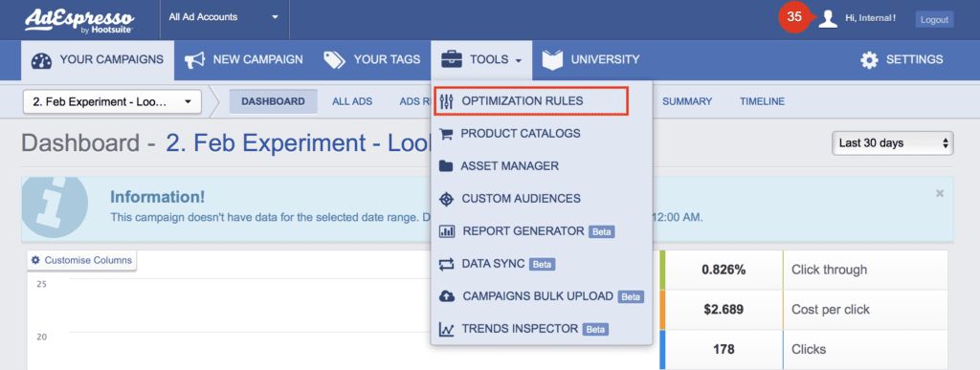Open the Your Campaigns tab
Screen dimensions: 980x370
click(98, 60)
